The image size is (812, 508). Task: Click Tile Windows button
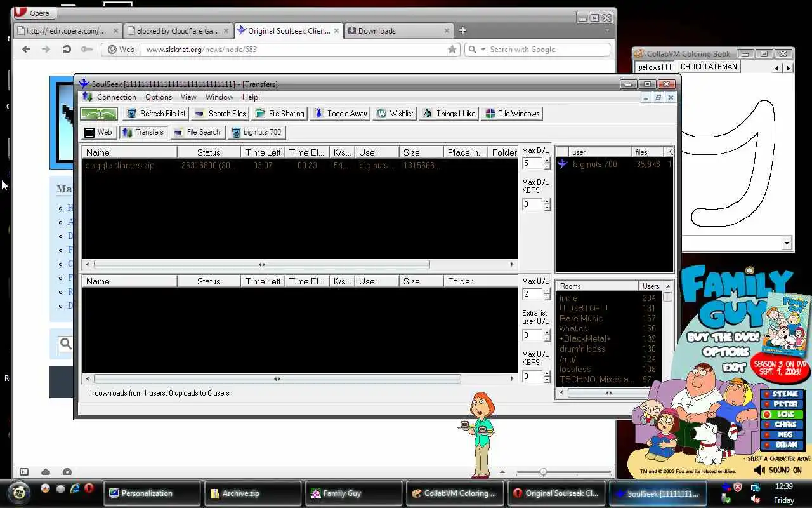tap(513, 114)
